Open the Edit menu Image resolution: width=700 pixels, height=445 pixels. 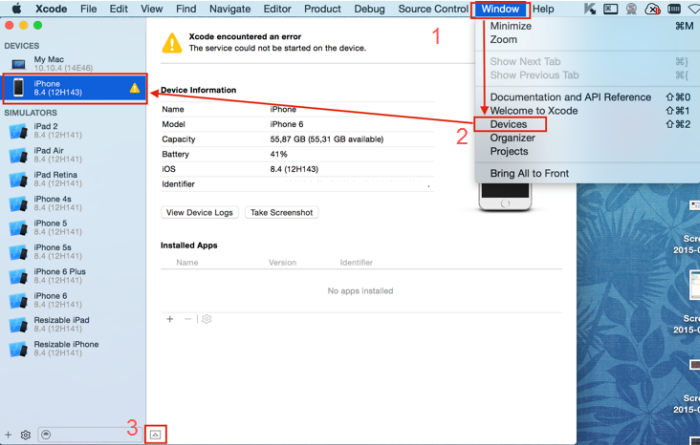119,9
